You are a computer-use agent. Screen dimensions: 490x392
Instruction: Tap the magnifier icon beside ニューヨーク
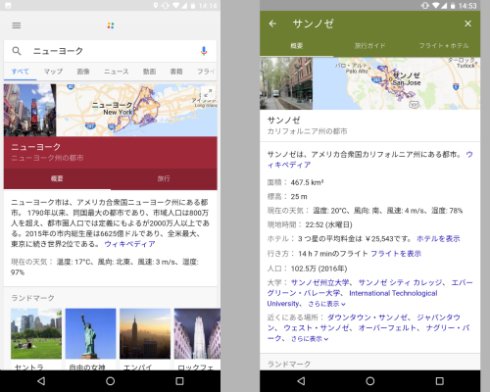click(x=16, y=51)
